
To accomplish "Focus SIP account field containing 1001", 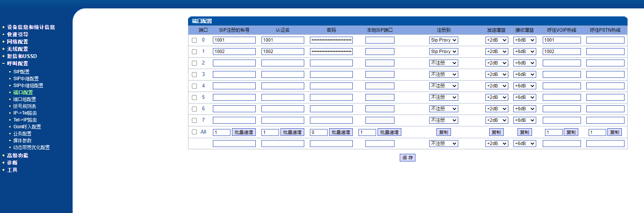I will click(234, 40).
